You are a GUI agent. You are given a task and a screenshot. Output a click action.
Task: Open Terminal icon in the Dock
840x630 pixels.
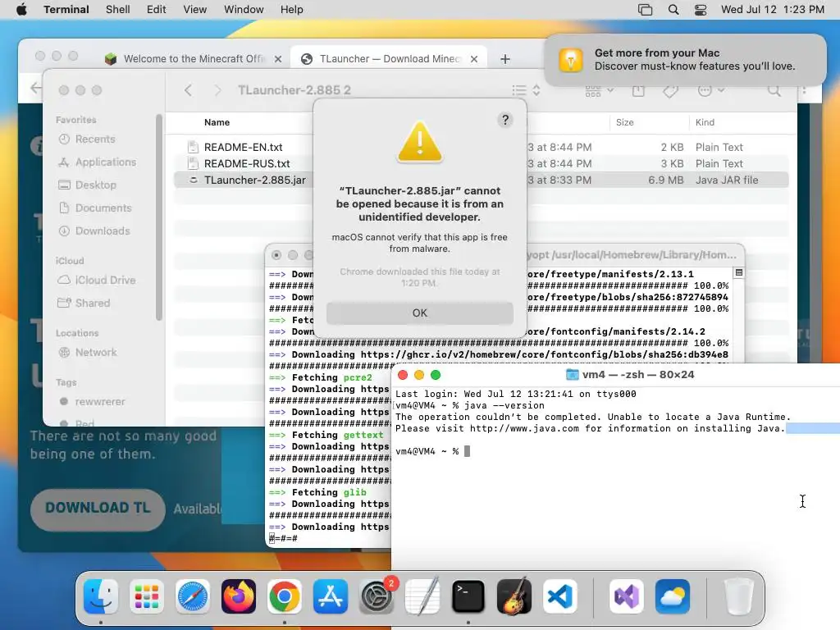point(468,596)
